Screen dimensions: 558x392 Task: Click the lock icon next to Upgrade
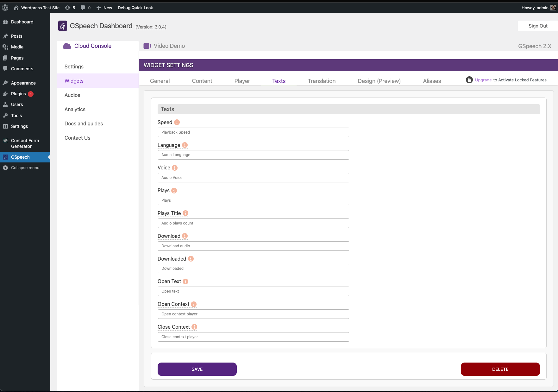469,80
